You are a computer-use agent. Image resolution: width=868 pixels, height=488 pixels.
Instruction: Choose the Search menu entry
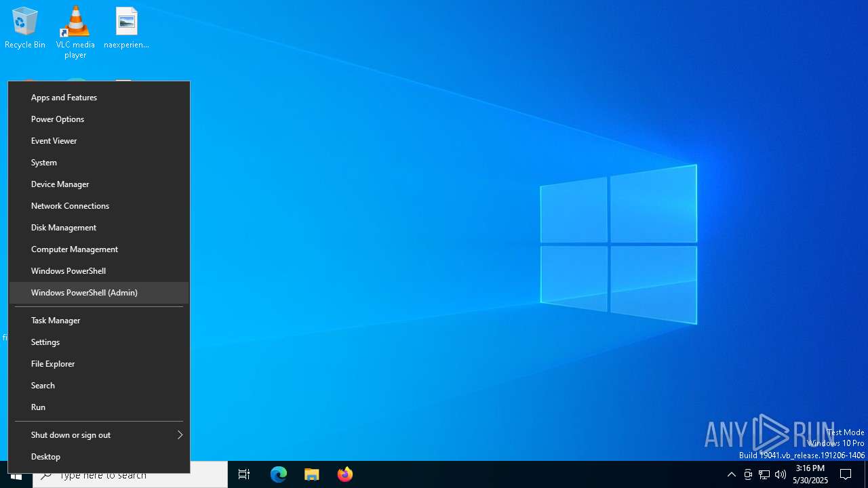[99, 386]
